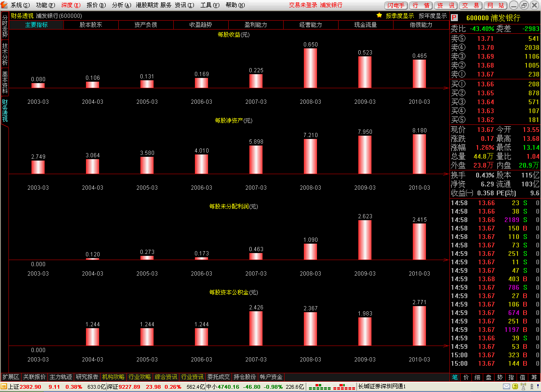
Task: Click the app logo icon in the title bar
Action: (x=4, y=5)
